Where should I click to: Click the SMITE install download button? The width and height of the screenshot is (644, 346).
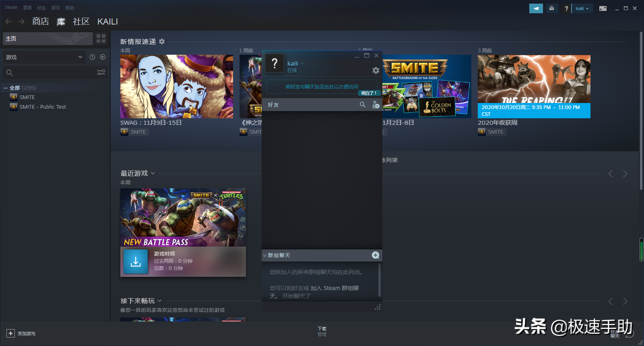(x=136, y=262)
